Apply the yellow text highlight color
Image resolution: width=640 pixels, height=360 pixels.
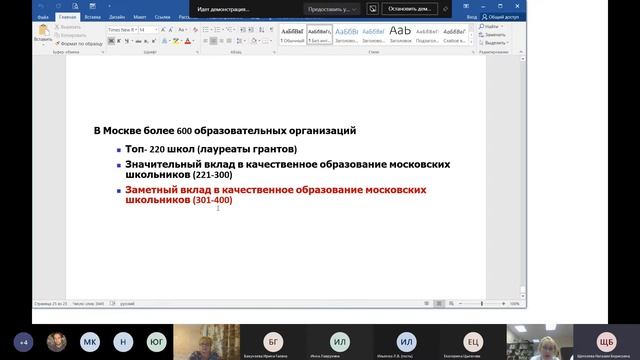(176, 41)
